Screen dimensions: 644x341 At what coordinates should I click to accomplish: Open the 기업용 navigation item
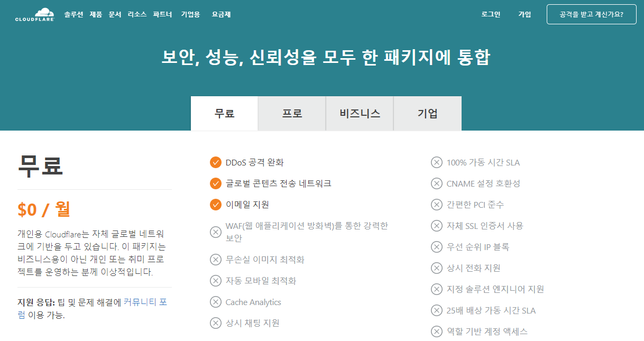[x=190, y=14]
